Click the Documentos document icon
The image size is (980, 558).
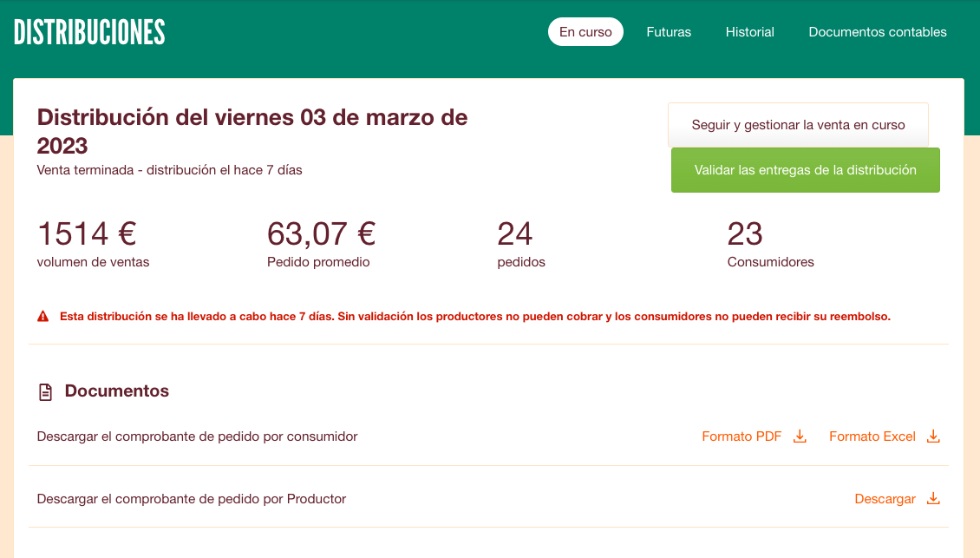[45, 392]
